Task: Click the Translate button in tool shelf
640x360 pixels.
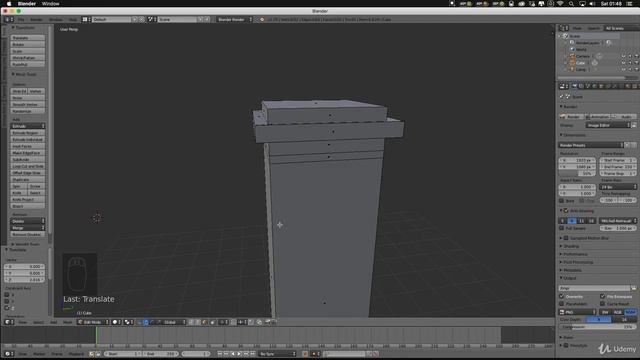Action: pyautogui.click(x=28, y=38)
